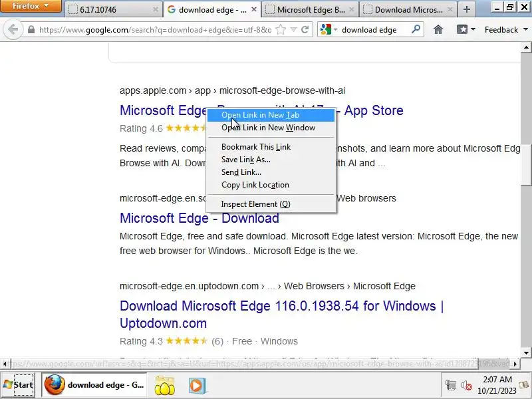532x399 pixels.
Task: Choose Send Link...
Action: (271, 172)
